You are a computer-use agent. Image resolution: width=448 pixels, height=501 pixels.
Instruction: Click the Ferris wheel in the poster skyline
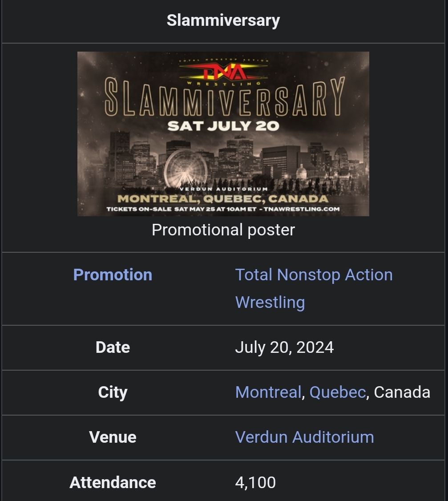(186, 168)
